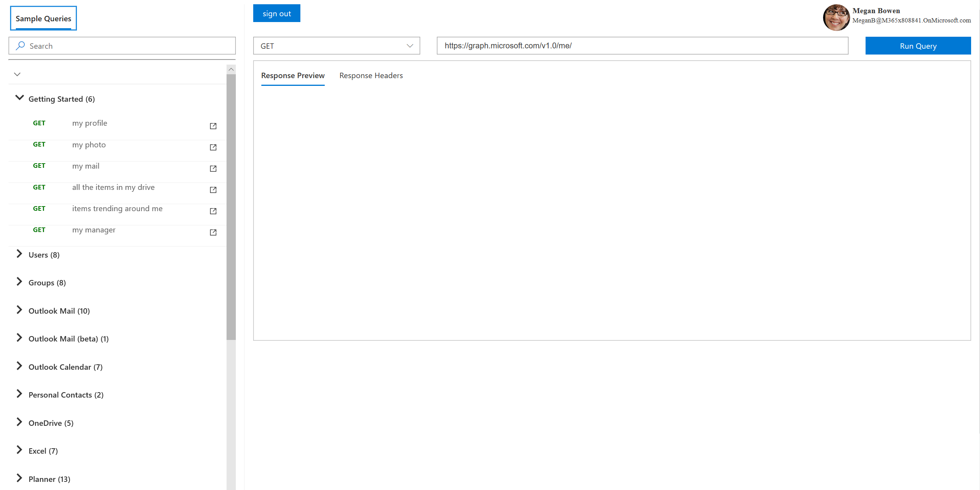Image resolution: width=980 pixels, height=490 pixels.
Task: Click the Run Query button
Action: pos(918,46)
